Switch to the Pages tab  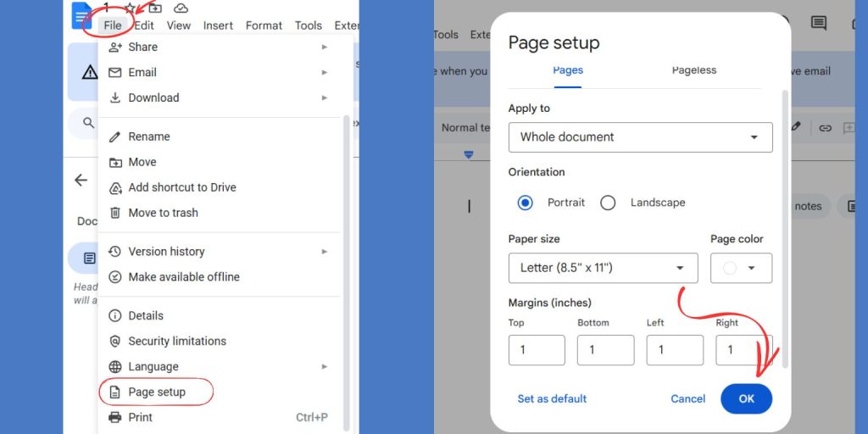568,71
